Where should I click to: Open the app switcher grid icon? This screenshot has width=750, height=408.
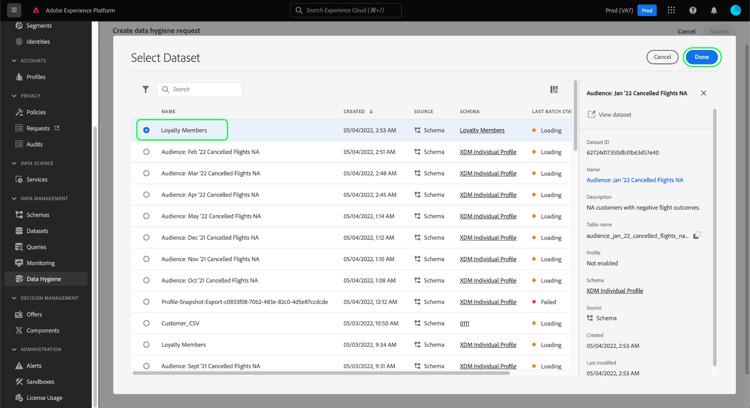coord(671,10)
